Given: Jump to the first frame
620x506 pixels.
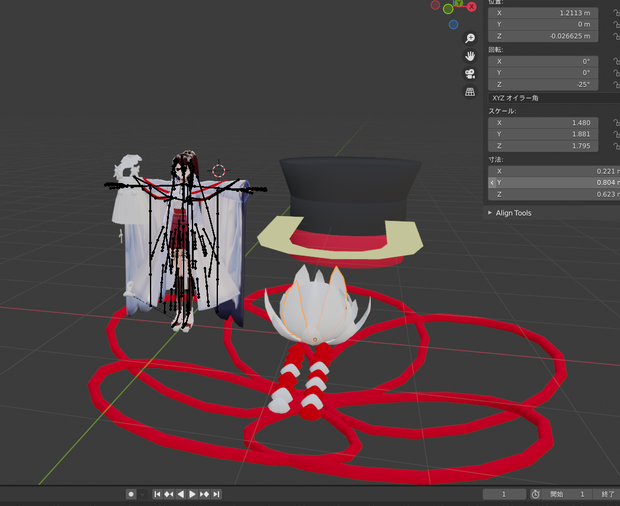Looking at the screenshot, I should pyautogui.click(x=157, y=494).
